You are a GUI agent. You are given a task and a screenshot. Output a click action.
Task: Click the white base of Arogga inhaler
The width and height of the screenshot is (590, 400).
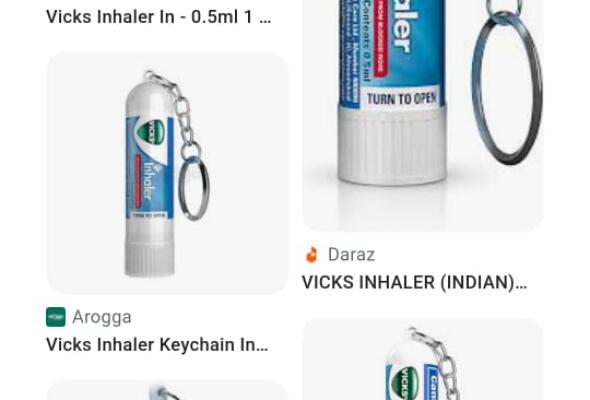coord(149,248)
